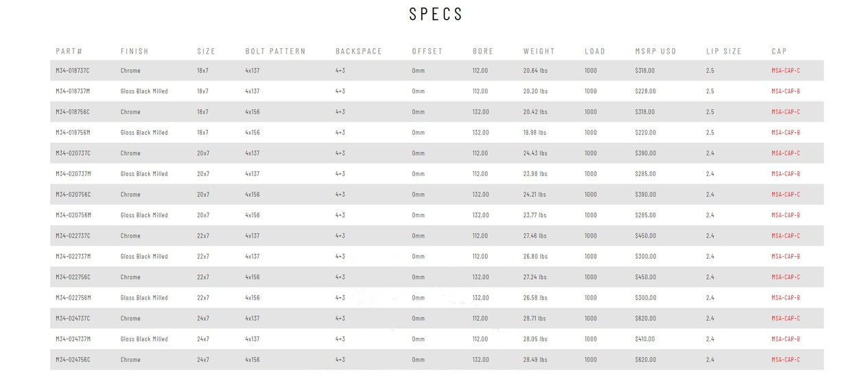Click the 19.98 lbs weight cell

click(535, 133)
